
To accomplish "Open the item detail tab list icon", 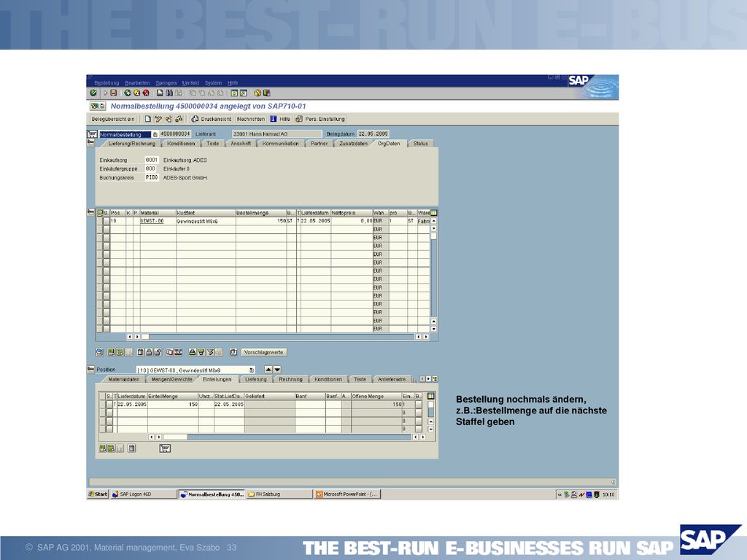I will click(x=435, y=379).
